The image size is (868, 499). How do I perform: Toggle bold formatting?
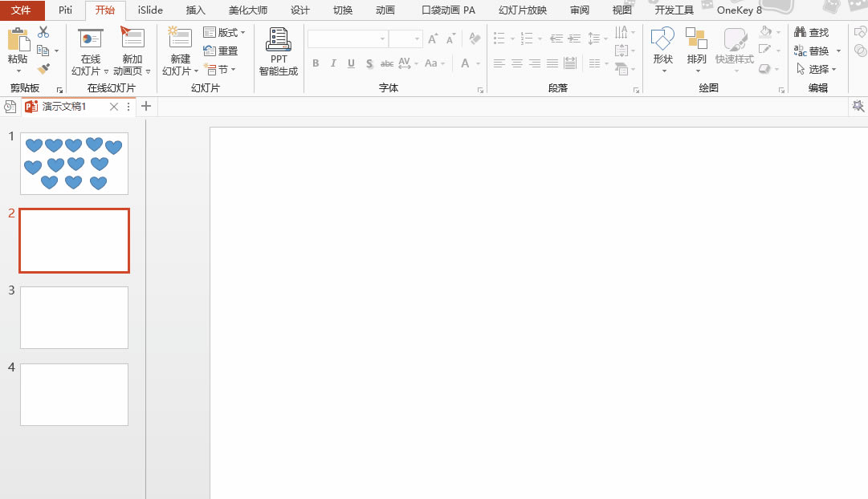click(x=316, y=63)
